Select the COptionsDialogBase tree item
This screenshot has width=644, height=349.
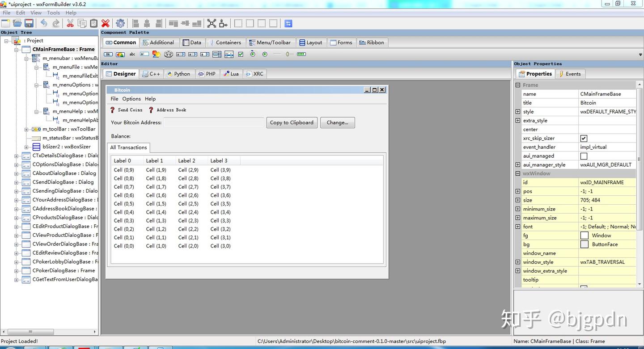(65, 164)
